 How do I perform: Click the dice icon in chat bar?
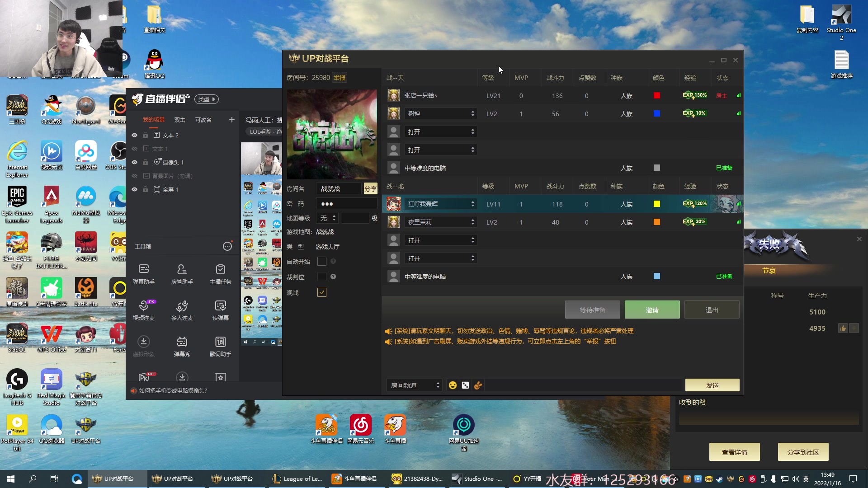465,385
